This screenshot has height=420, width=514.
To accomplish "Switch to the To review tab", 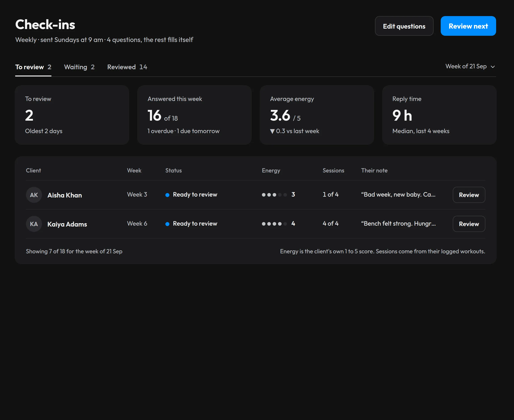I will tap(33, 67).
